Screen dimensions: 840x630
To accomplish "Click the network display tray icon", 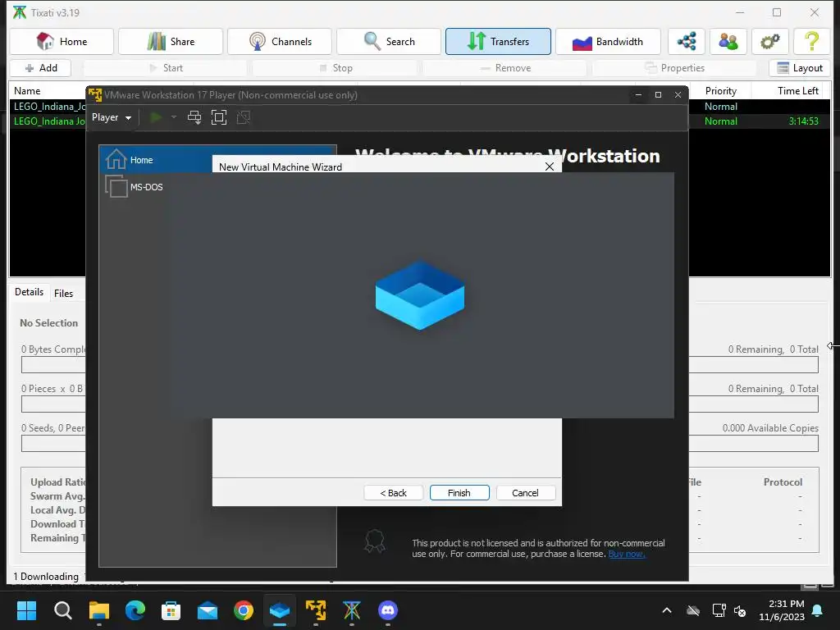I will 719,610.
